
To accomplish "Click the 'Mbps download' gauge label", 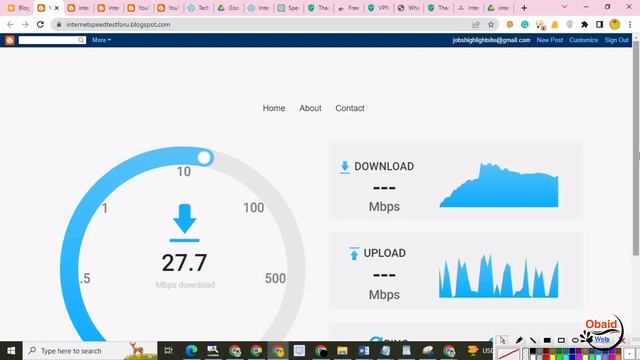I will click(185, 285).
